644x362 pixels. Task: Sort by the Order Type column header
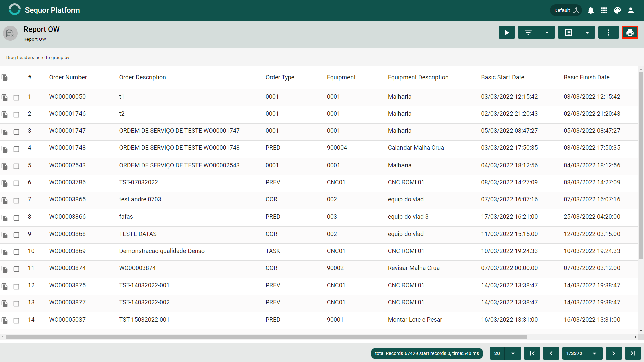[280, 77]
